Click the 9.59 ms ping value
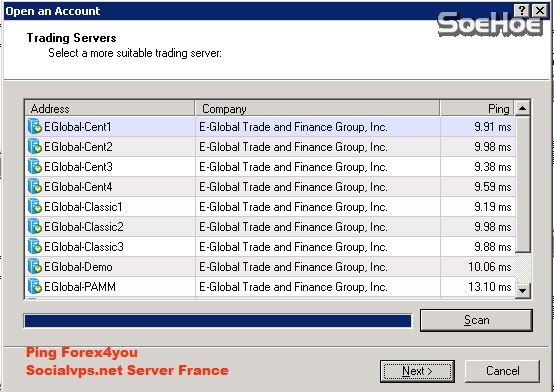This screenshot has width=554, height=392. click(x=493, y=187)
